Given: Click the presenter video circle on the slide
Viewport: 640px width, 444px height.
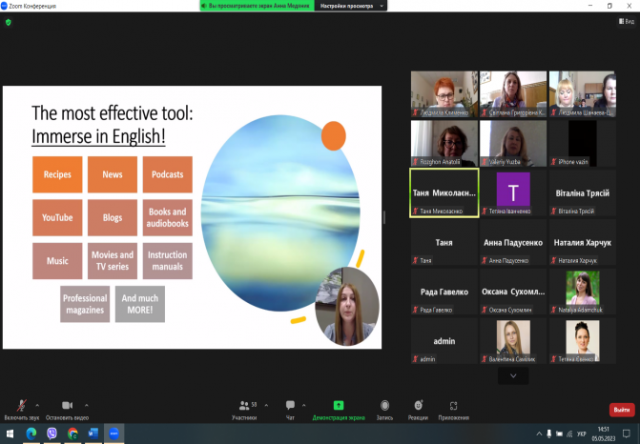Looking at the screenshot, I should pyautogui.click(x=347, y=306).
